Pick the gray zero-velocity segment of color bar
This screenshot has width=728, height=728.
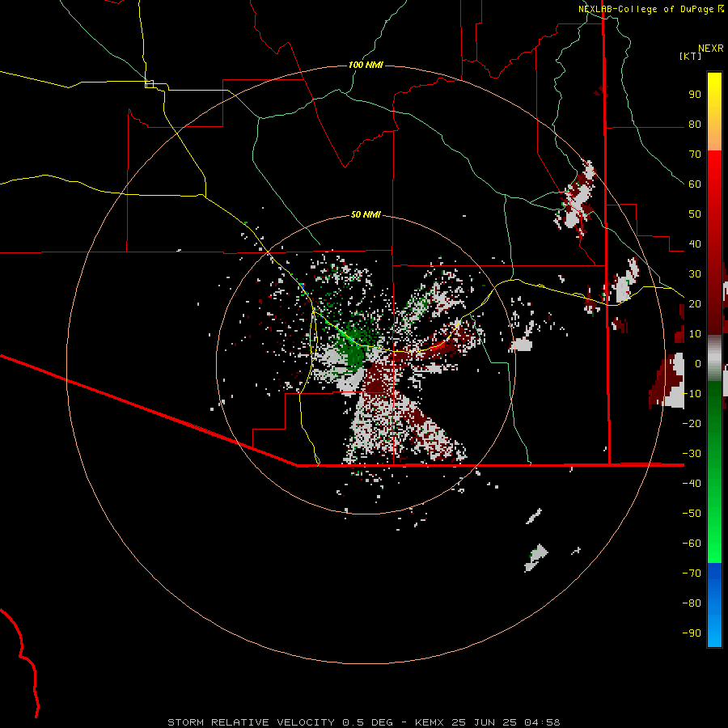[x=714, y=358]
